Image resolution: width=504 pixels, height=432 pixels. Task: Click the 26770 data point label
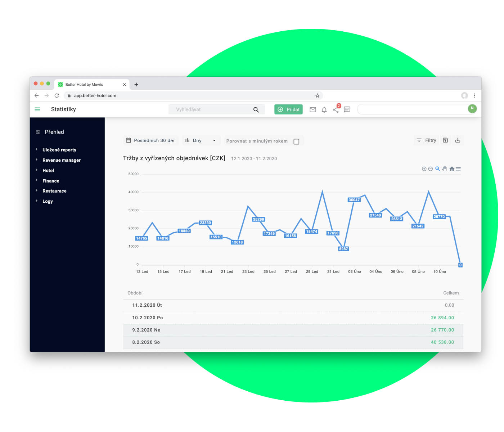tap(439, 217)
